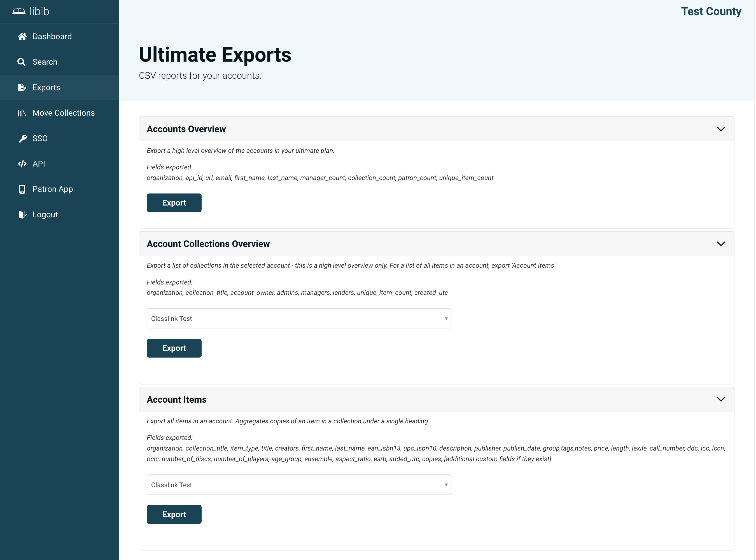Click the Search magnifier icon
Image resolution: width=756 pixels, height=560 pixels.
tap(21, 62)
